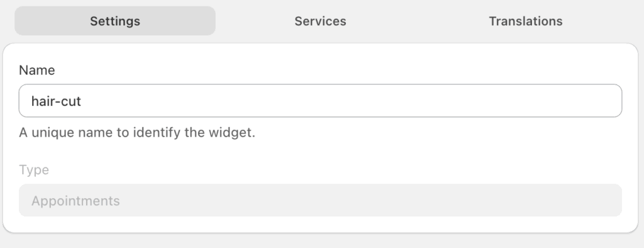
Task: Place cursor before "hair" in Name field
Action: pyautogui.click(x=31, y=101)
